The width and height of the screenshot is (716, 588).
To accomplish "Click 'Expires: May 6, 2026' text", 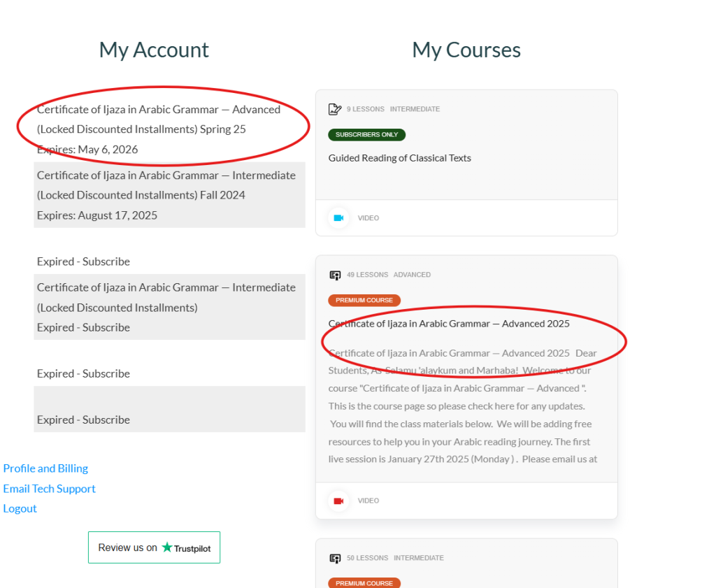I will [87, 150].
